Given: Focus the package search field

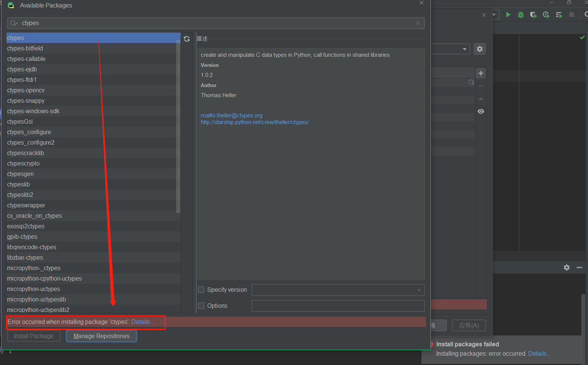Looking at the screenshot, I should pyautogui.click(x=216, y=23).
